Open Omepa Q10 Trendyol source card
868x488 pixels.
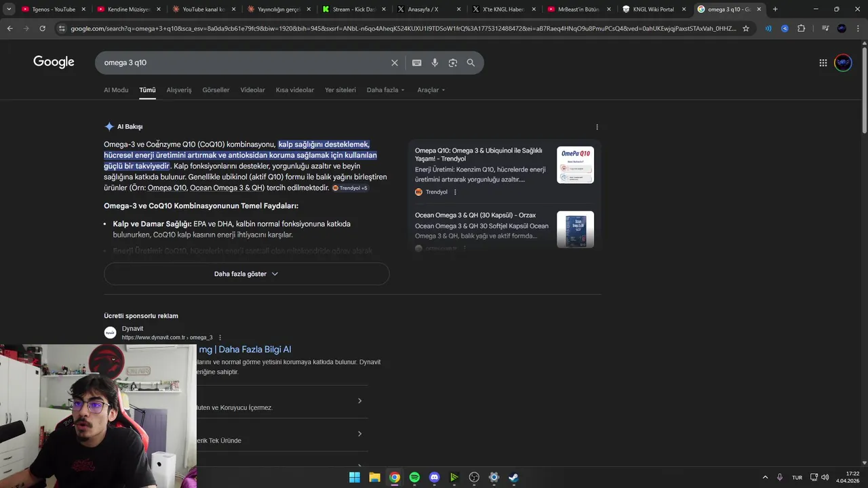pos(505,171)
